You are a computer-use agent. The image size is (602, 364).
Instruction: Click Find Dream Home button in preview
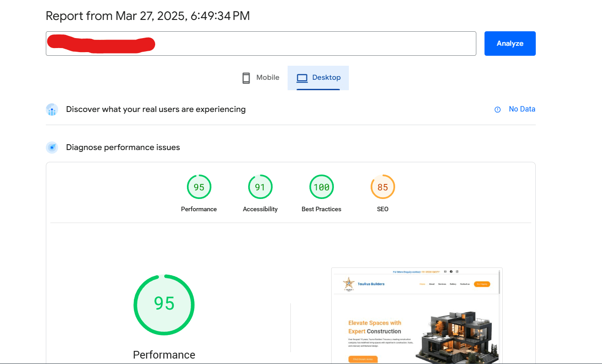pyautogui.click(x=363, y=359)
